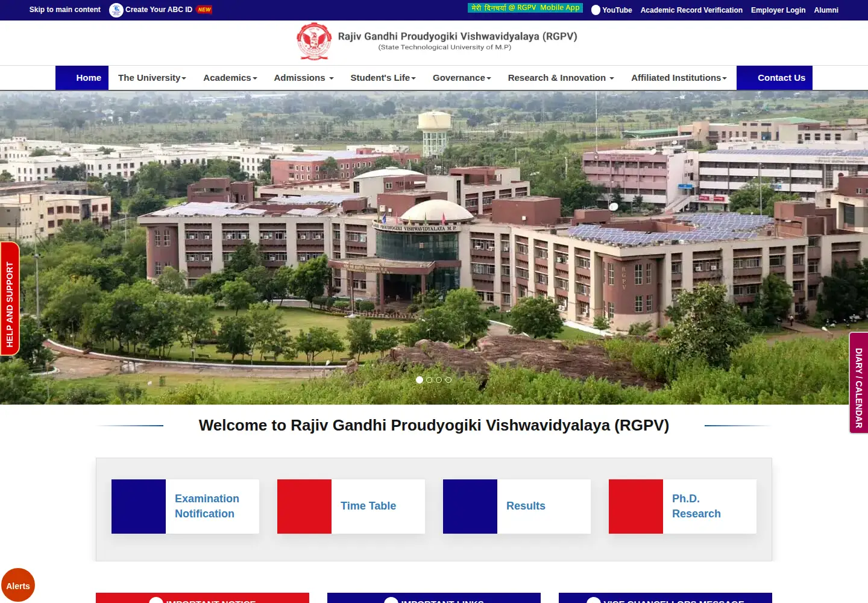Select the third carousel slide dot

click(439, 380)
